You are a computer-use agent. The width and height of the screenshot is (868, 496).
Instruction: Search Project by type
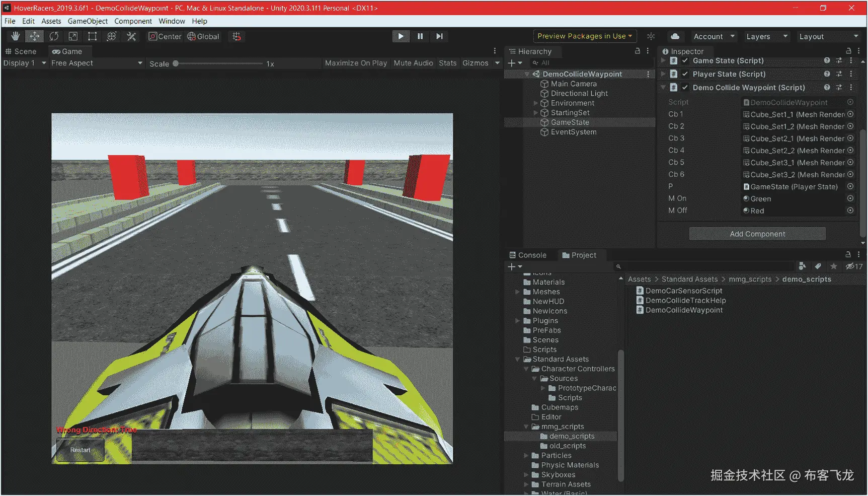click(x=803, y=266)
